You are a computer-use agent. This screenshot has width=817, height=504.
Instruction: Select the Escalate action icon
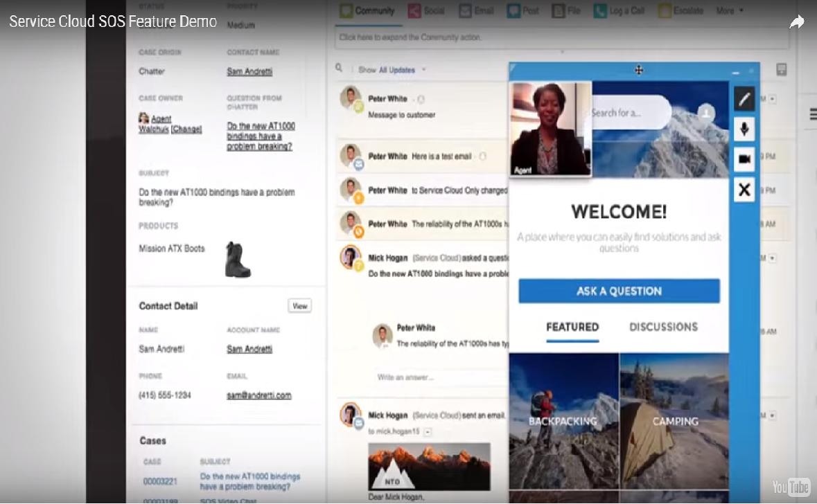pos(665,11)
